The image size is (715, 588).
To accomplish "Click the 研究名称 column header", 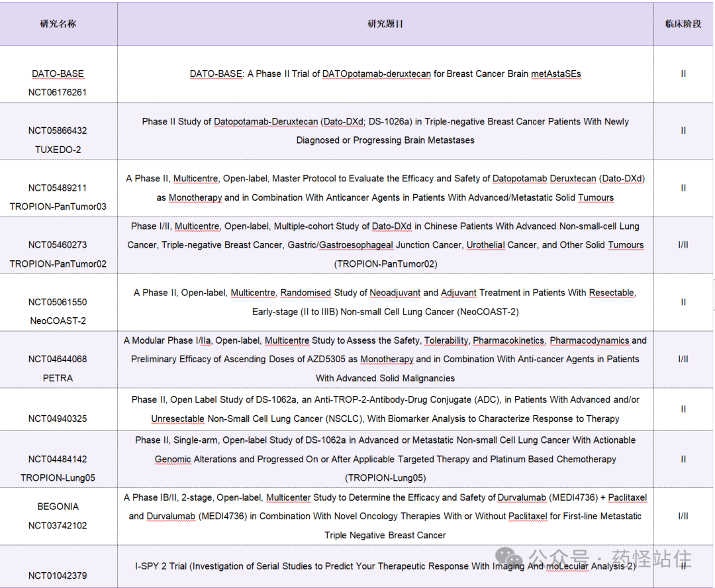I will pyautogui.click(x=58, y=24).
